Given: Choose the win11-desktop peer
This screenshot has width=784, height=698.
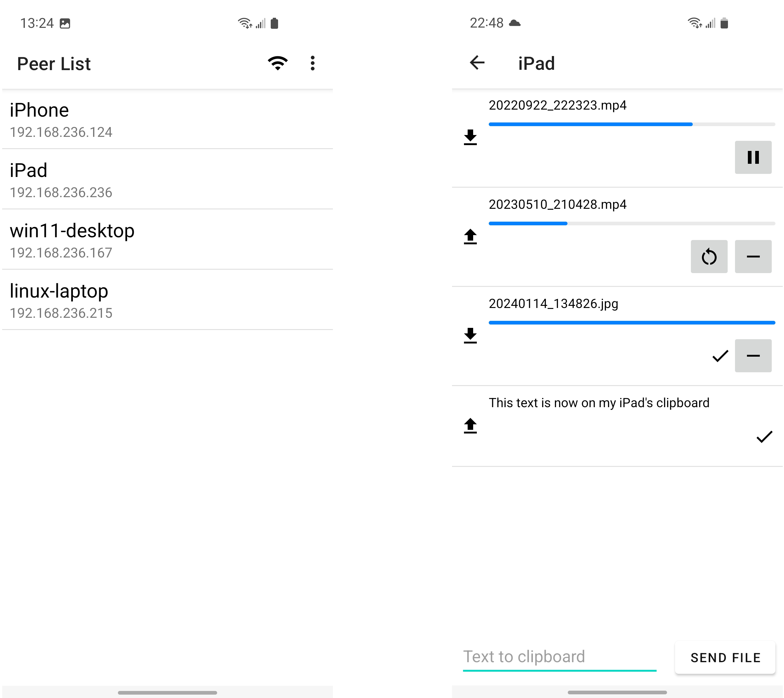Looking at the screenshot, I should click(x=167, y=240).
